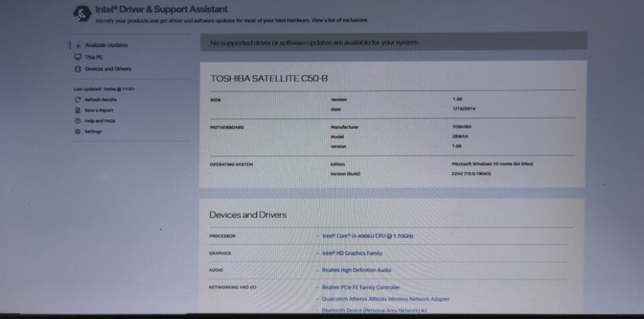Click the Devices and Drivers section heading

tap(248, 215)
